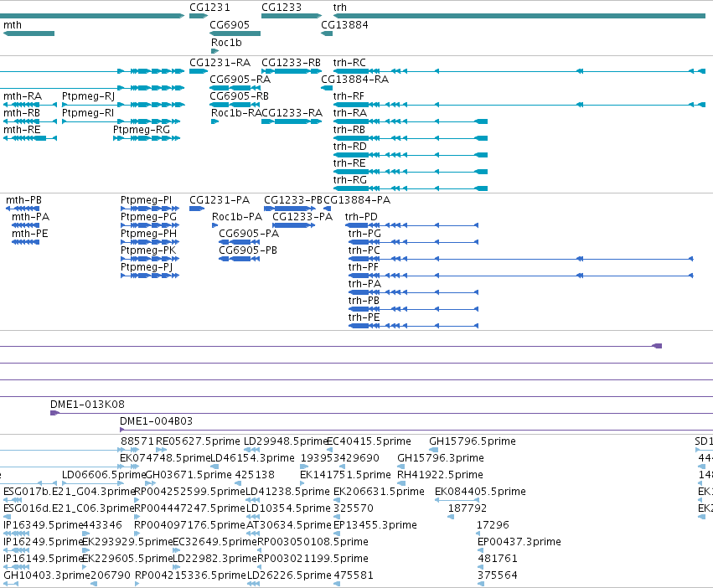Screen dimensions: 713x588
Task: Select the CG1231 gene label
Action: (x=209, y=8)
